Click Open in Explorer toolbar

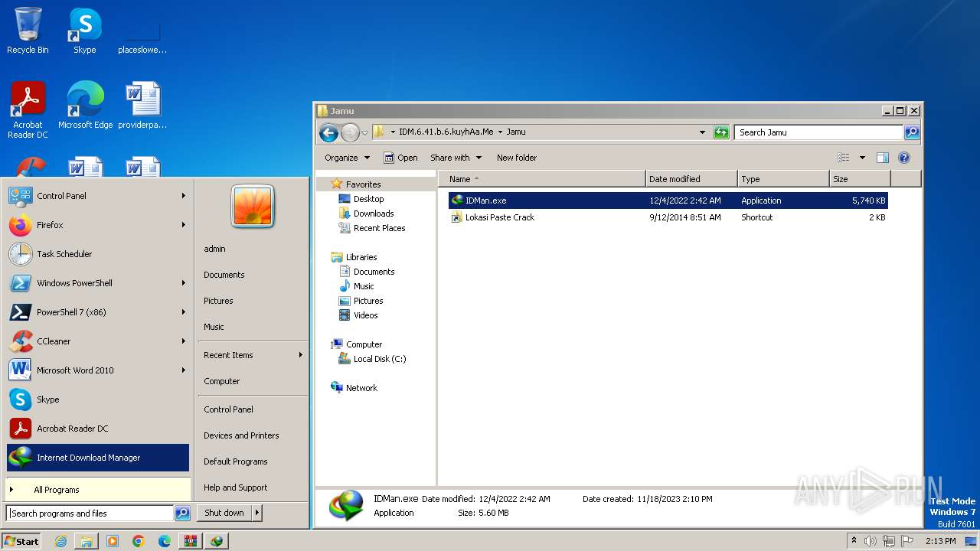click(x=400, y=158)
